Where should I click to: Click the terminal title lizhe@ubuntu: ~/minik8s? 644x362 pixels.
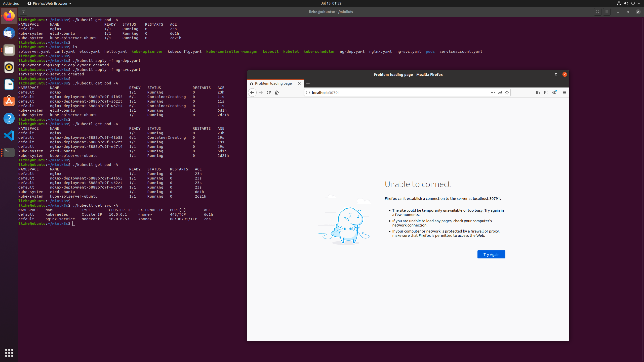pos(331,12)
